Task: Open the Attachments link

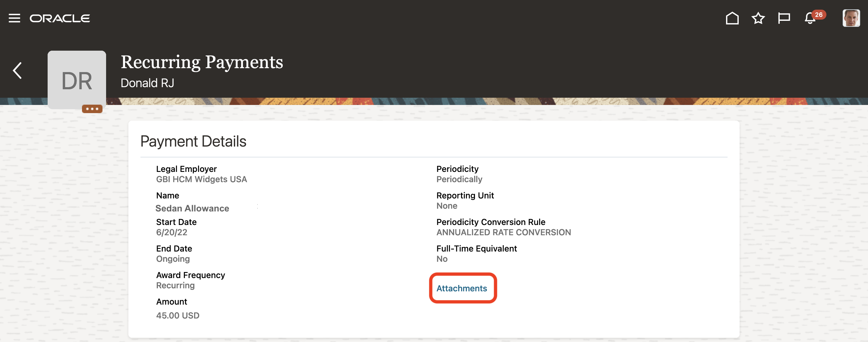Action: click(462, 288)
